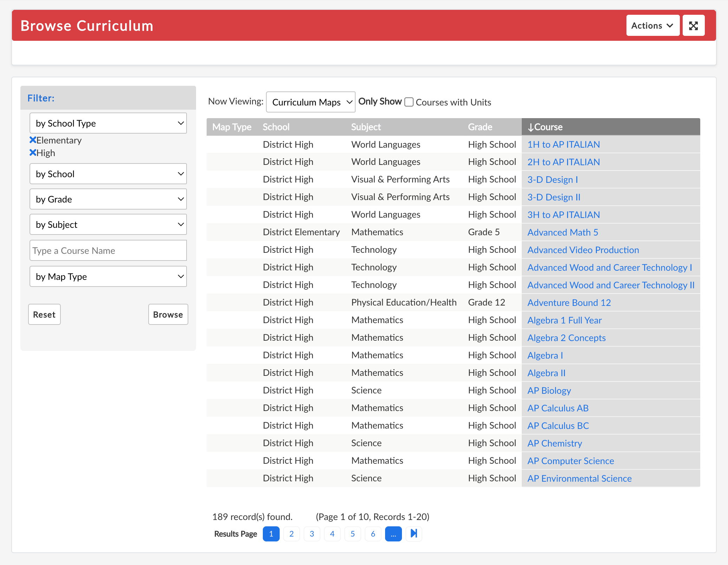
Task: Open the AP Environmental Science link
Action: 579,479
